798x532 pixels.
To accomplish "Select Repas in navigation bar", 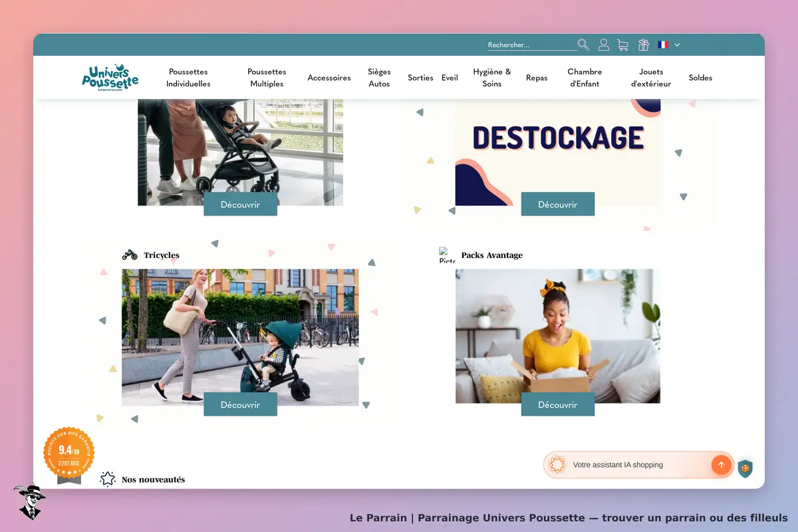I will tap(537, 78).
